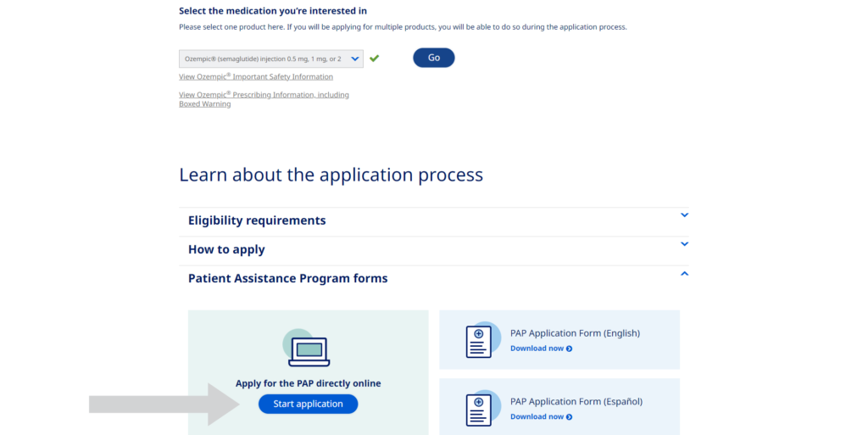Expand the Eligibility requirements section
868x435 pixels.
tap(434, 220)
